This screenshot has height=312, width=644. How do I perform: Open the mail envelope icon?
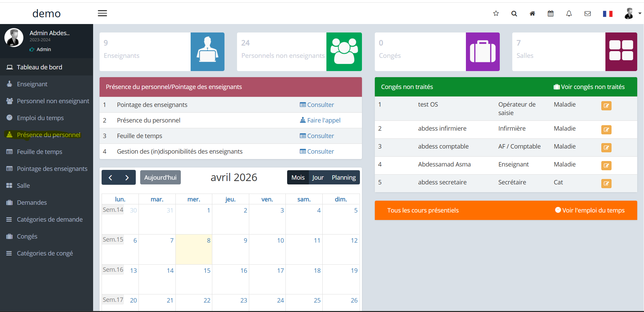587,14
